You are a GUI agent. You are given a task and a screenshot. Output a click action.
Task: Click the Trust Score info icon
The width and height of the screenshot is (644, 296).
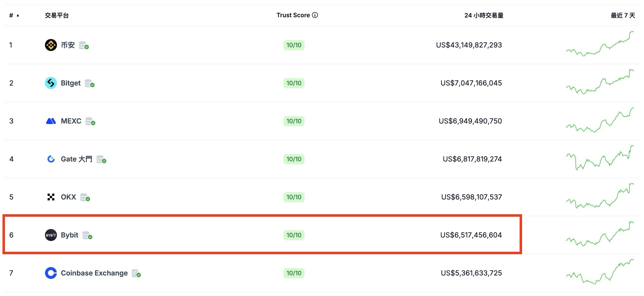pyautogui.click(x=315, y=15)
